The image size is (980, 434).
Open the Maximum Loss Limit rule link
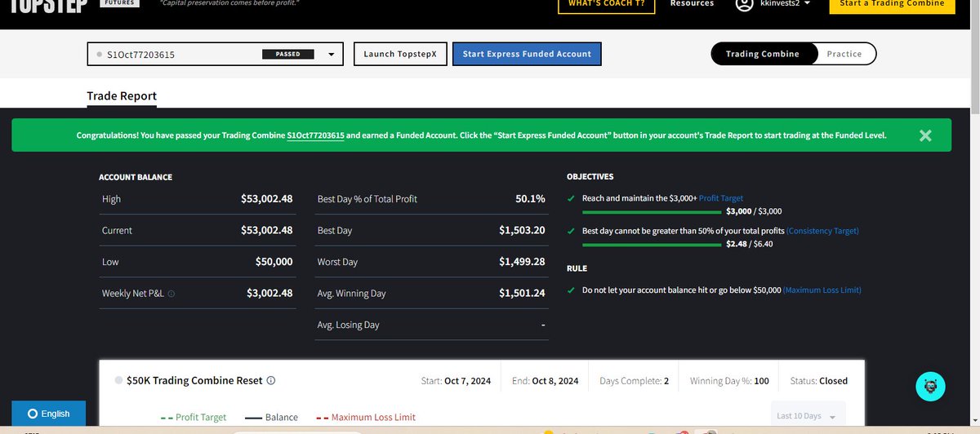(822, 290)
